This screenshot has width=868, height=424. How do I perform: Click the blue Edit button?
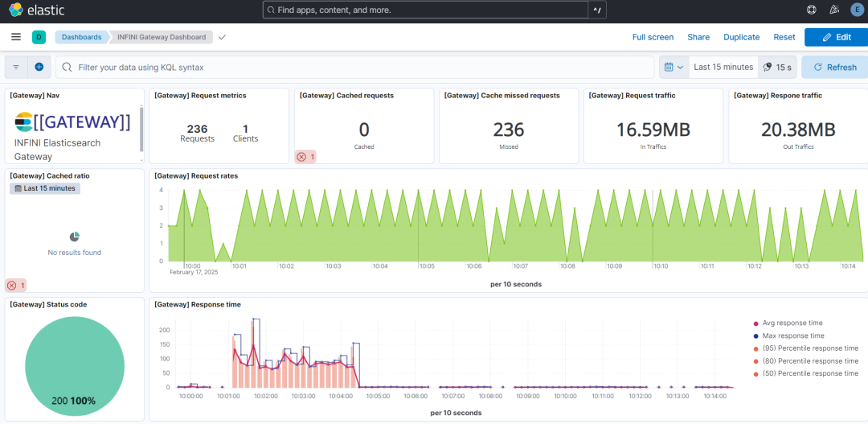pyautogui.click(x=836, y=37)
